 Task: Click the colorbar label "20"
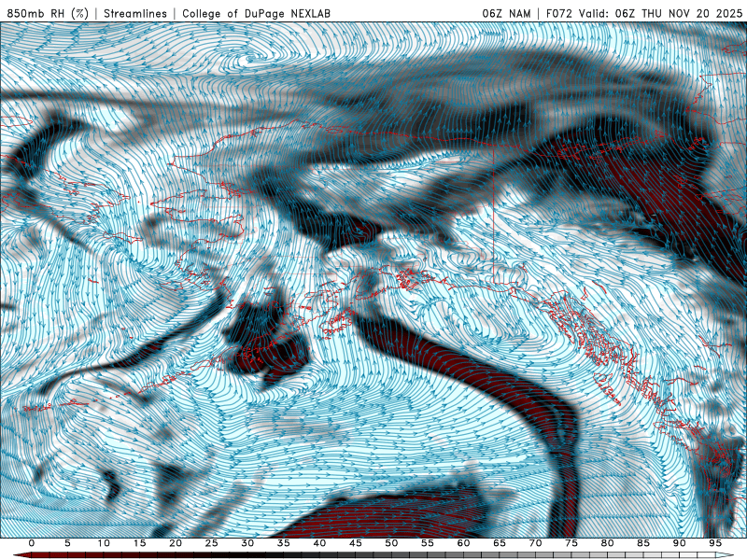[x=176, y=543]
